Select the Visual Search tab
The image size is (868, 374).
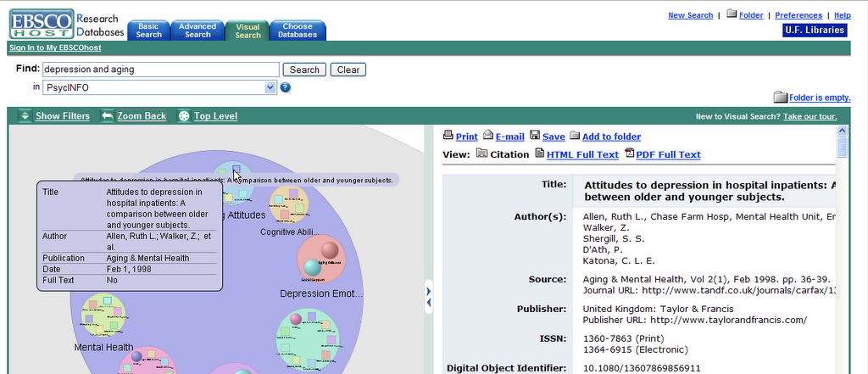248,31
